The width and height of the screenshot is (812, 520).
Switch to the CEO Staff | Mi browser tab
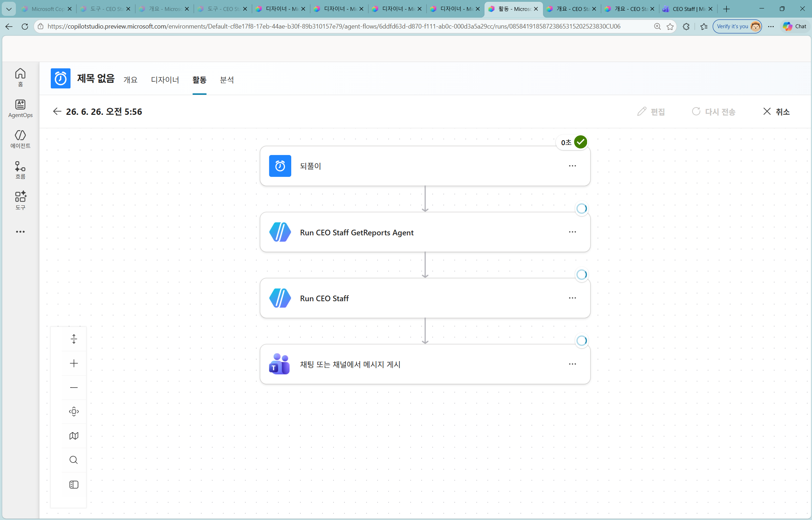[688, 9]
